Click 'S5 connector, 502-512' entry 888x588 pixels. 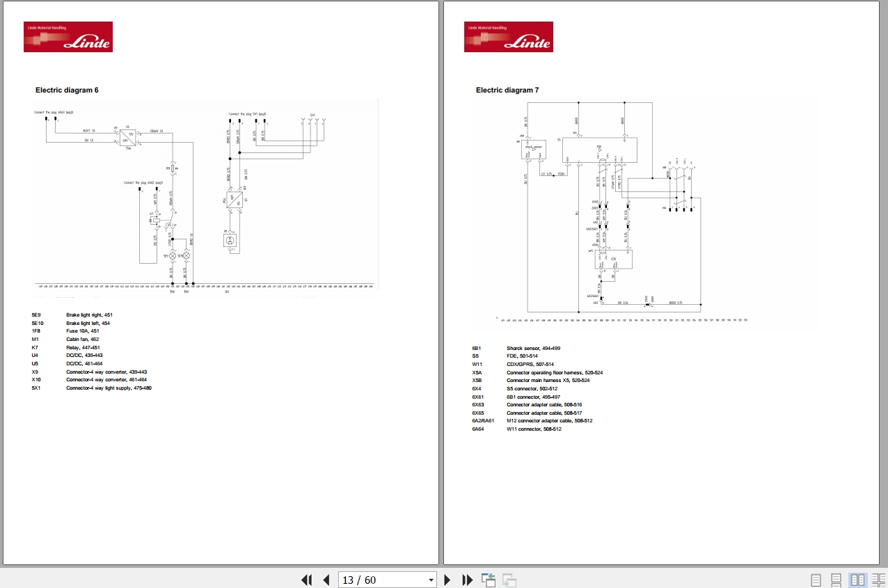(532, 388)
